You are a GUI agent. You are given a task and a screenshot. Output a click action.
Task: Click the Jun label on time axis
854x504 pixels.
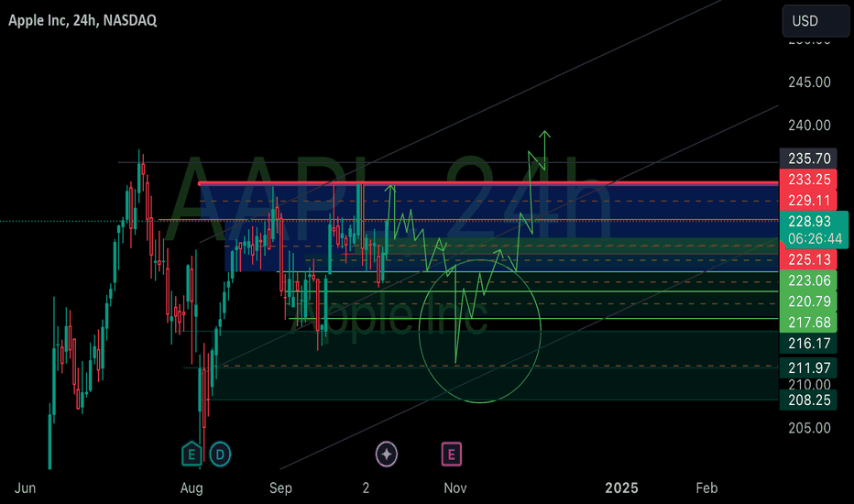coord(25,488)
